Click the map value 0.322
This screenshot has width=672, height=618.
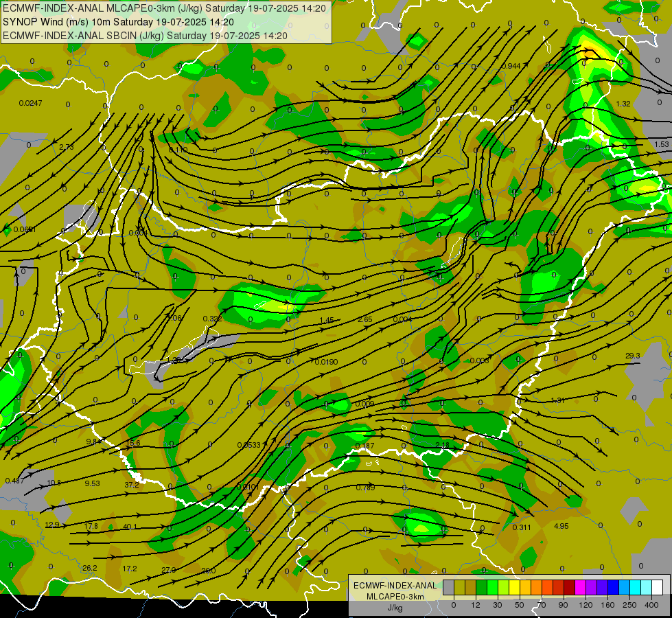point(213,319)
